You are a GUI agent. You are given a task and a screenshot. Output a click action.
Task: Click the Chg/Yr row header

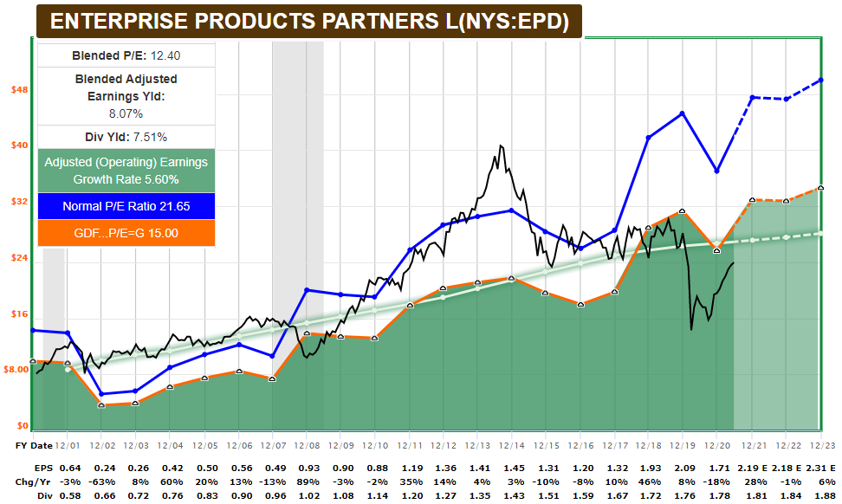tap(34, 482)
